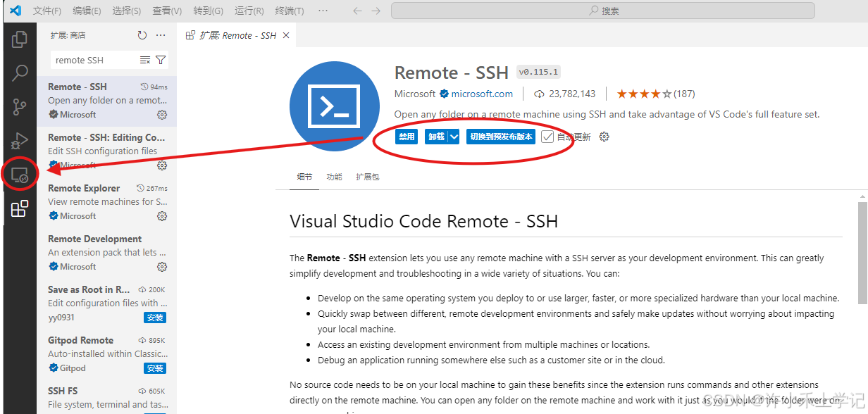868x414 pixels.
Task: Open the 文件(F) menu
Action: [47, 11]
